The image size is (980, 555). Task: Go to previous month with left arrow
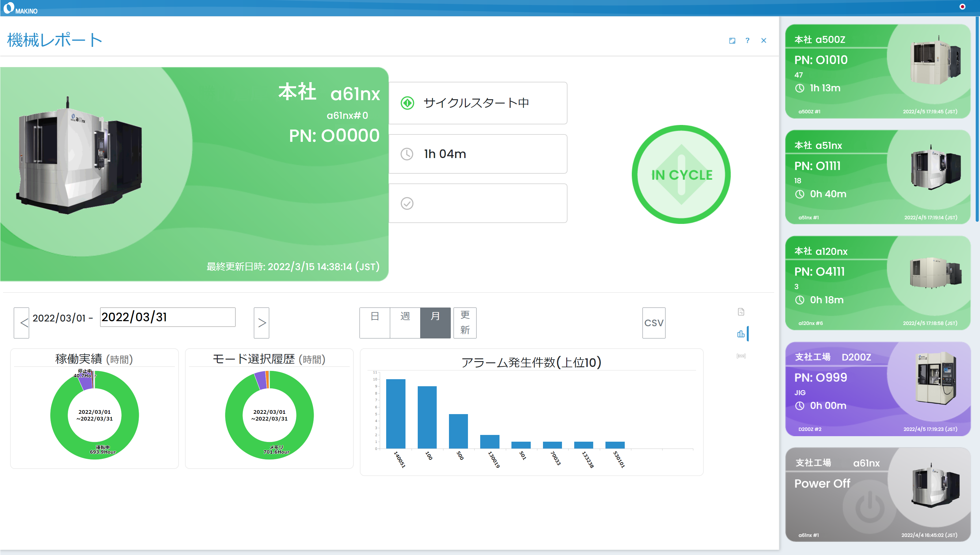pos(22,323)
